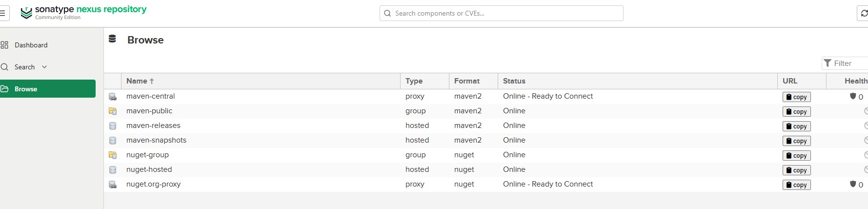
Task: Click the health status icon for nuget-group
Action: coord(866,155)
